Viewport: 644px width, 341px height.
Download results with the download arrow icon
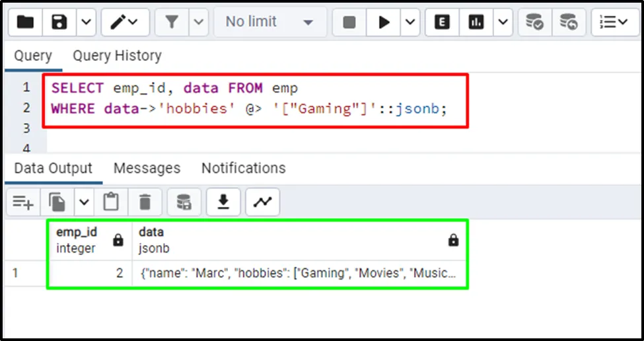224,202
